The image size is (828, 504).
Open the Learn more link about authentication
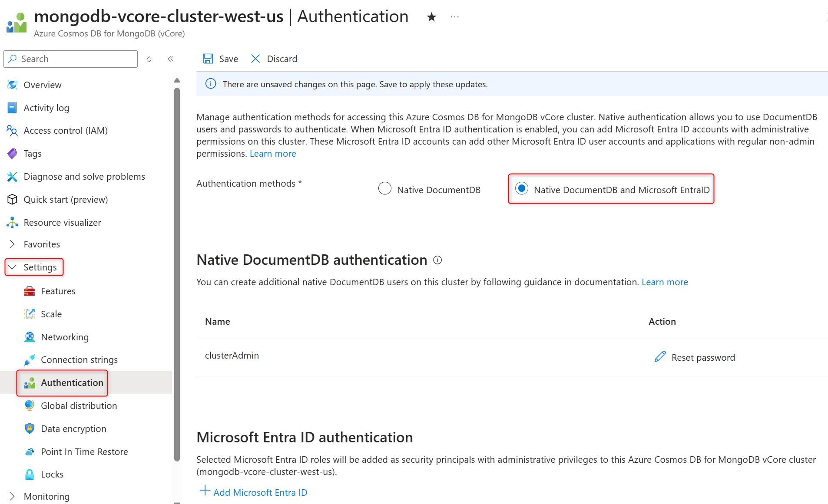(273, 154)
